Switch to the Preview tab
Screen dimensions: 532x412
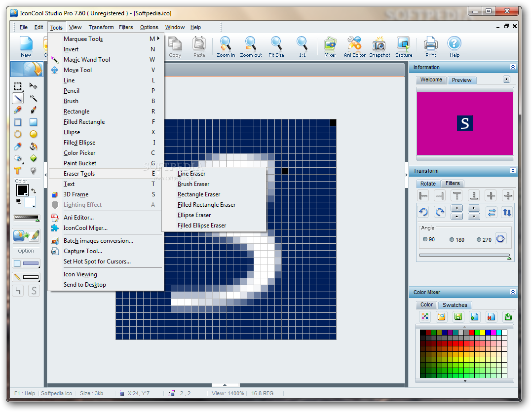pos(461,80)
